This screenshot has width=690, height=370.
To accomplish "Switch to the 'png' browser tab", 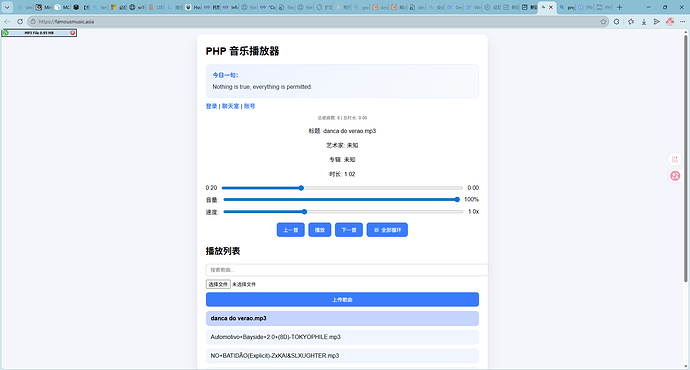I will tap(567, 7).
